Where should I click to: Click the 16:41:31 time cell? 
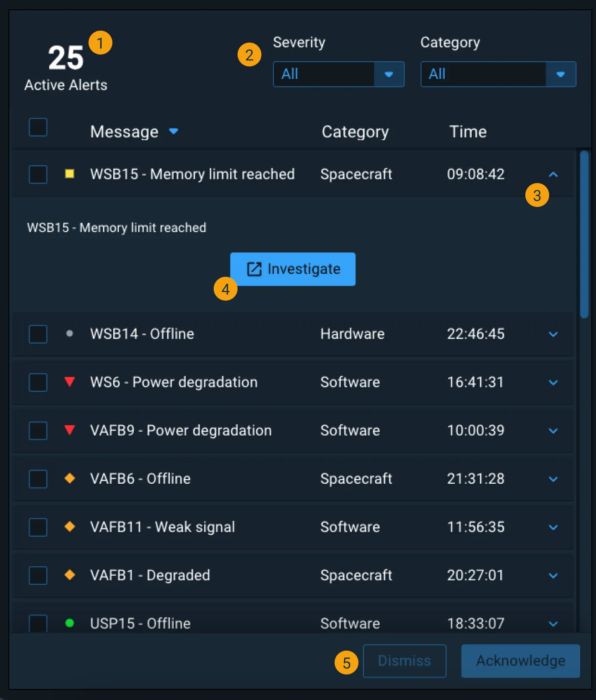point(476,382)
